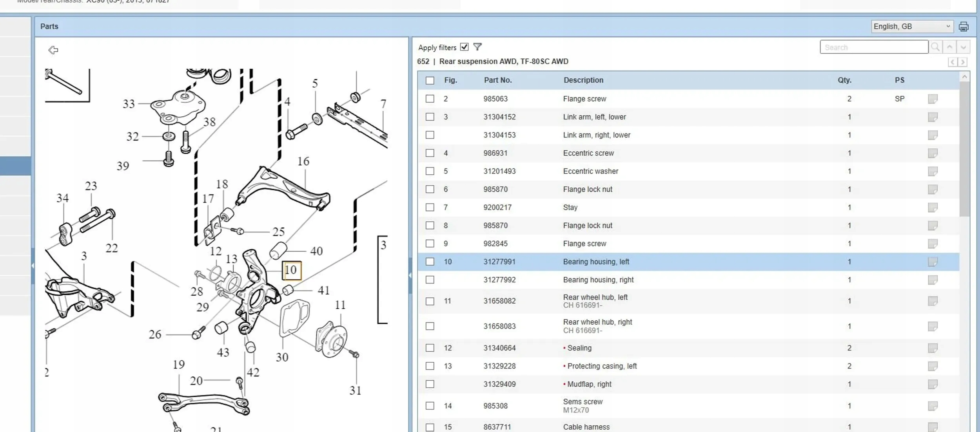Go to previous section arrow

click(x=952, y=62)
